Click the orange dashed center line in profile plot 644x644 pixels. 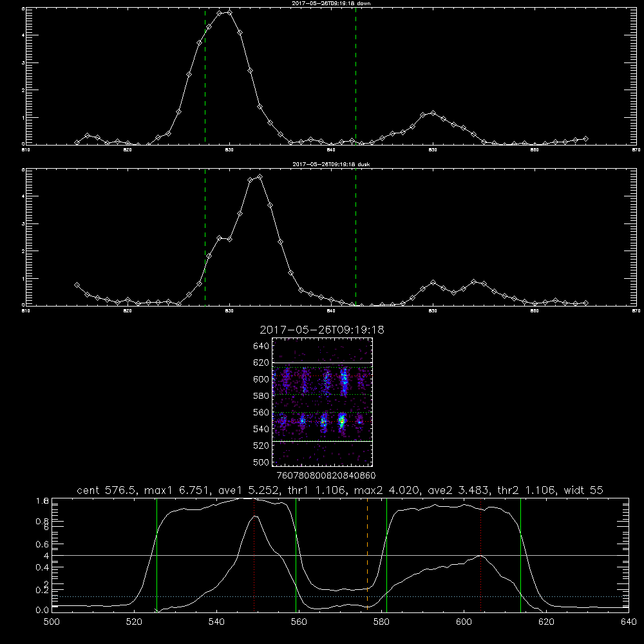(x=367, y=554)
